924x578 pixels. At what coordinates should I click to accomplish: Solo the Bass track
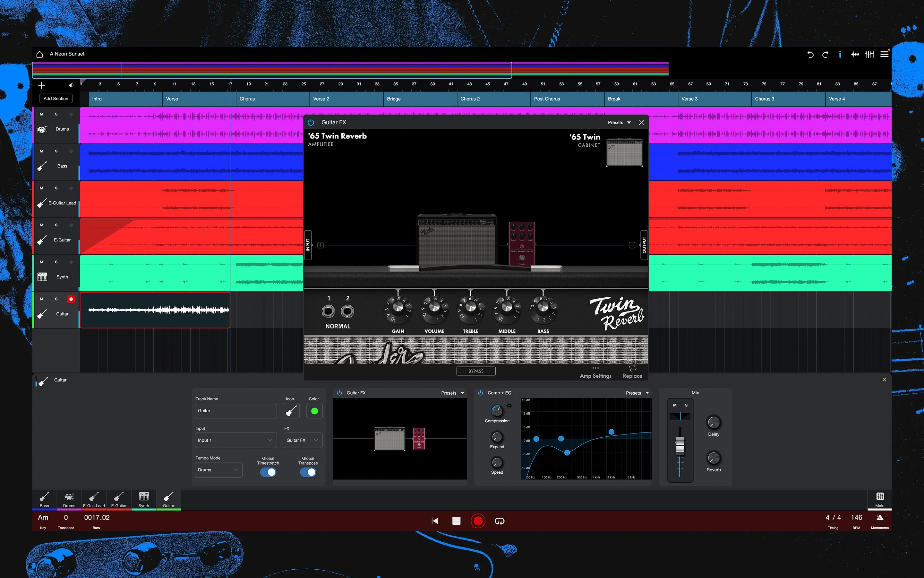pos(56,151)
